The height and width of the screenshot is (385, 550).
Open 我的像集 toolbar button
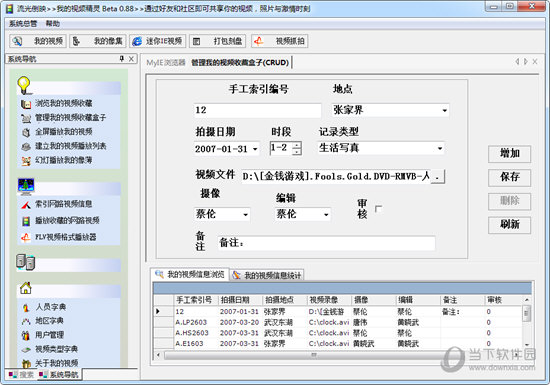(x=98, y=41)
